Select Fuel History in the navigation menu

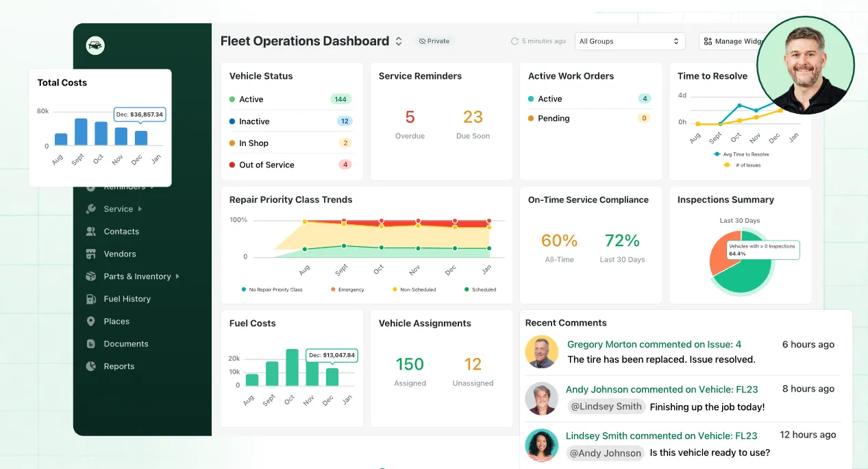127,299
